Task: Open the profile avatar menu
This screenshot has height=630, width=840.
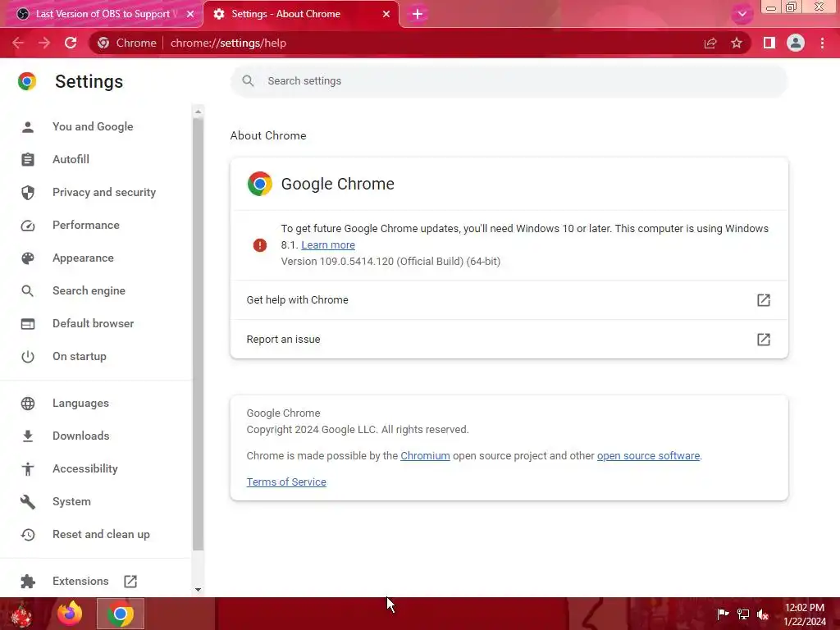Action: pyautogui.click(x=796, y=43)
